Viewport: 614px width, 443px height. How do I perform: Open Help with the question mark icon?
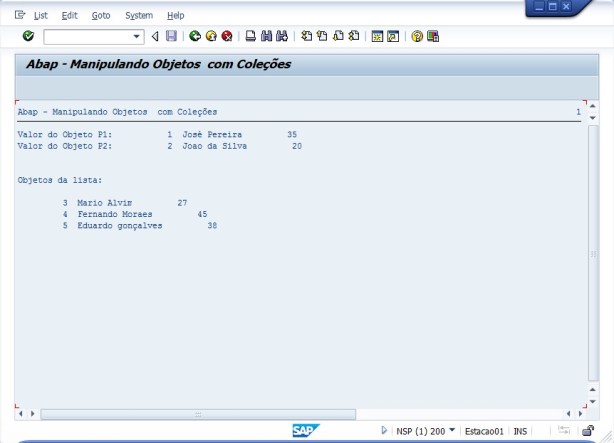pos(417,36)
